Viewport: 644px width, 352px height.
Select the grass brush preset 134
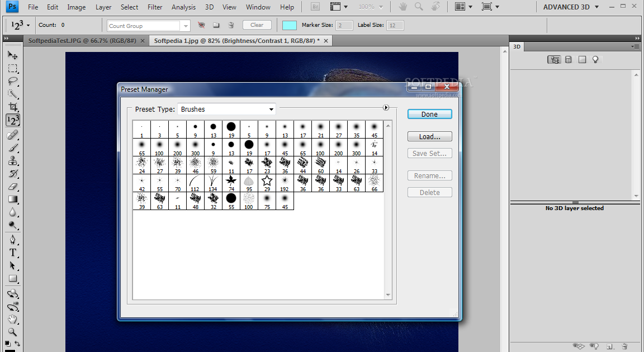point(213,183)
